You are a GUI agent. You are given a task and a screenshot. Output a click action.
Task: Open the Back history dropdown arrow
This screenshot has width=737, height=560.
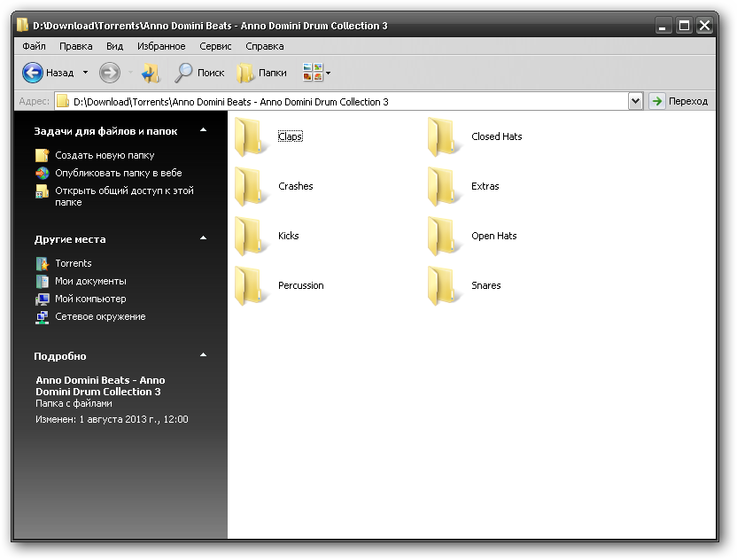tap(85, 73)
